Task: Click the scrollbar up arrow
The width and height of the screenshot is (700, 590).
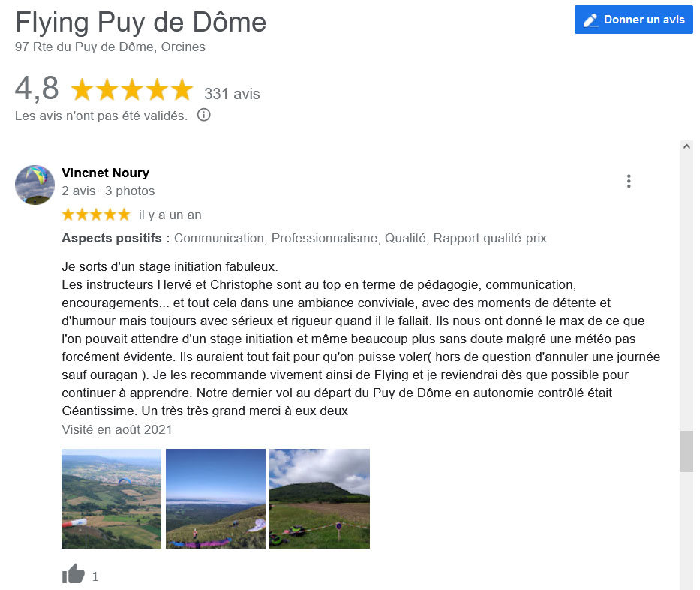Action: (686, 146)
